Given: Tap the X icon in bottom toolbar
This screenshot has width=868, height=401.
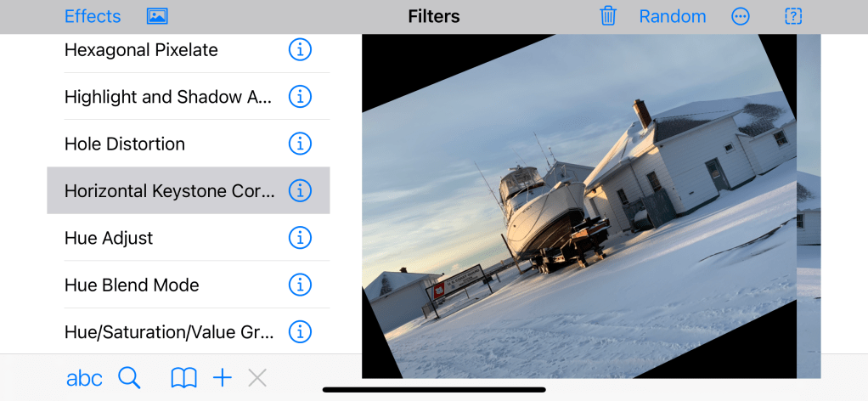Looking at the screenshot, I should pyautogui.click(x=257, y=378).
